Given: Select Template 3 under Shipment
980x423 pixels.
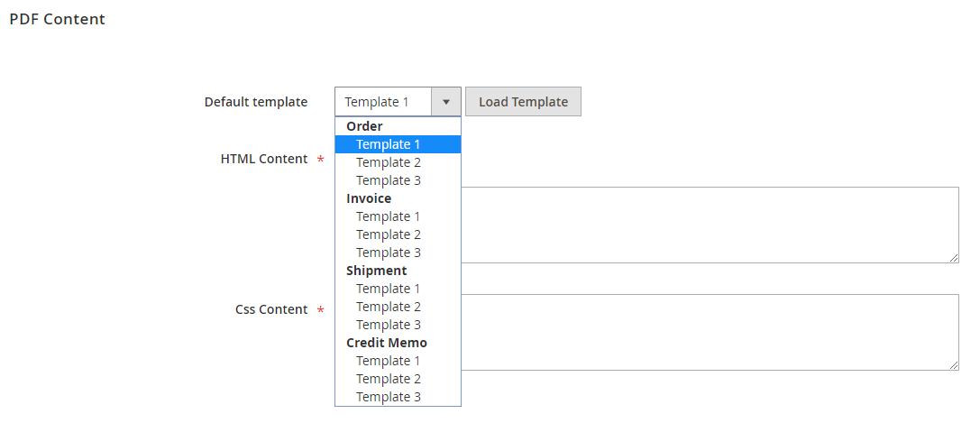Looking at the screenshot, I should [x=398, y=325].
